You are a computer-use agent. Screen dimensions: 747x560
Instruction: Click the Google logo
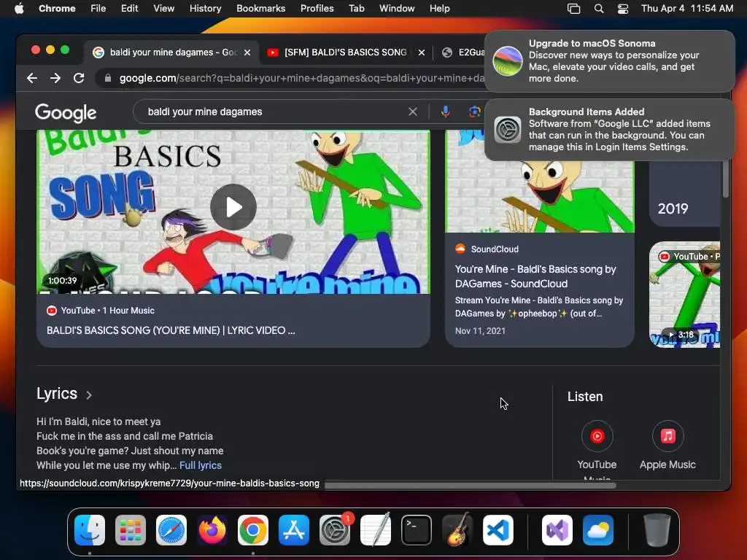point(66,112)
